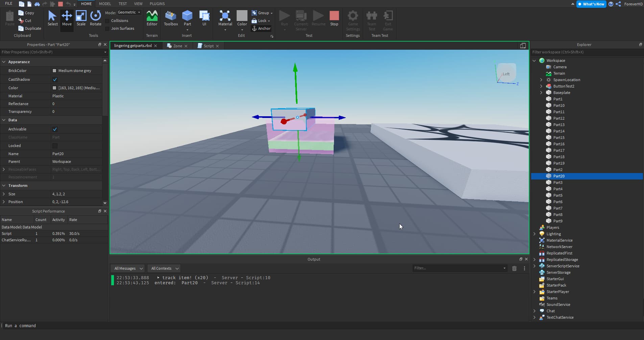Open the Terrain Editor

click(x=152, y=18)
